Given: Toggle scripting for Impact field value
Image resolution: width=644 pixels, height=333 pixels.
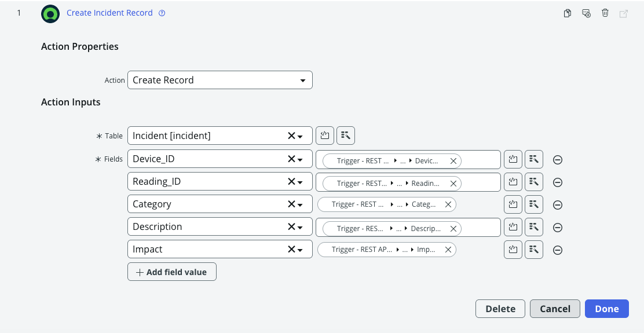Looking at the screenshot, I should (x=513, y=250).
